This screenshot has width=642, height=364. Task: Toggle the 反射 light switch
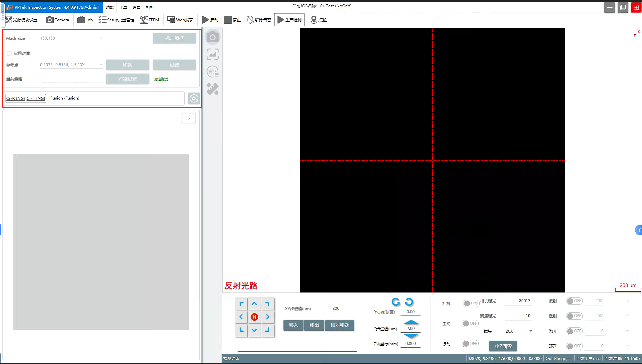point(574,301)
